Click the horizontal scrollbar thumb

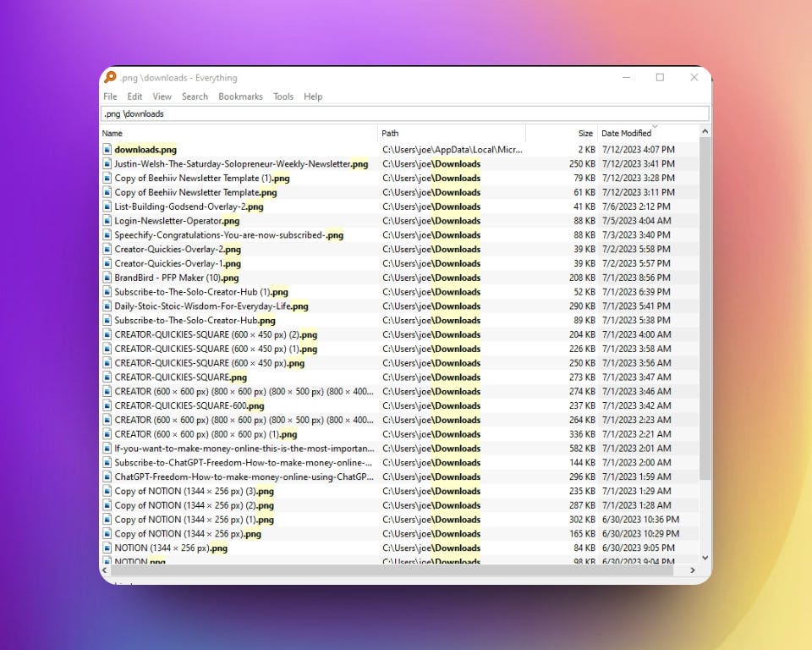click(392, 570)
